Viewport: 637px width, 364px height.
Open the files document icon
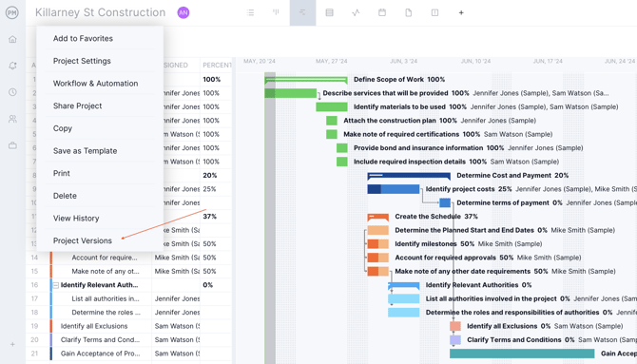pyautogui.click(x=408, y=12)
